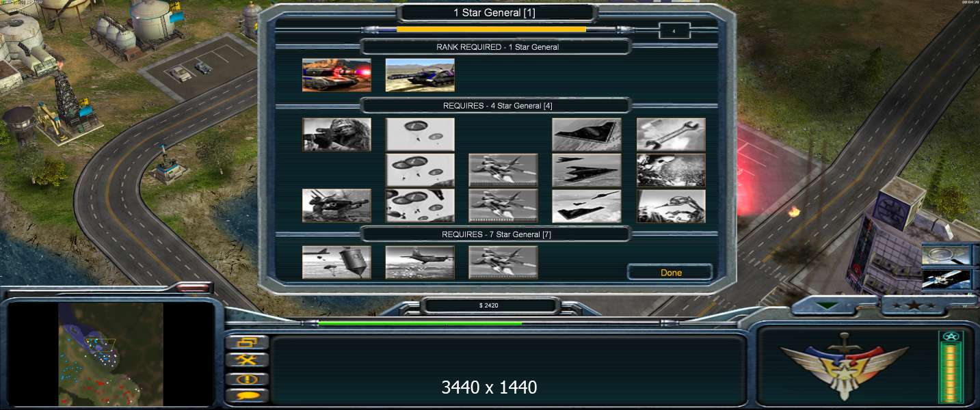The image size is (980, 410).
Task: Open the speech bubble communicator button
Action: point(247,396)
